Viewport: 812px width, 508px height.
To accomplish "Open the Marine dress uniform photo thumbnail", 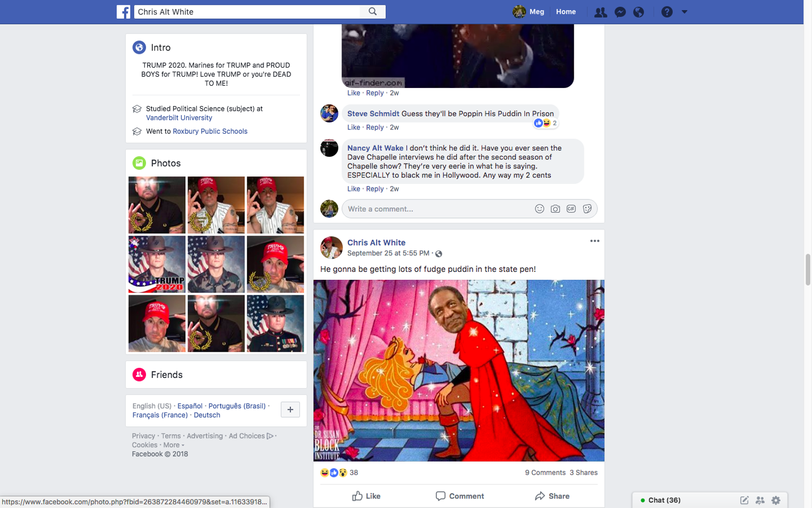I will pyautogui.click(x=275, y=324).
